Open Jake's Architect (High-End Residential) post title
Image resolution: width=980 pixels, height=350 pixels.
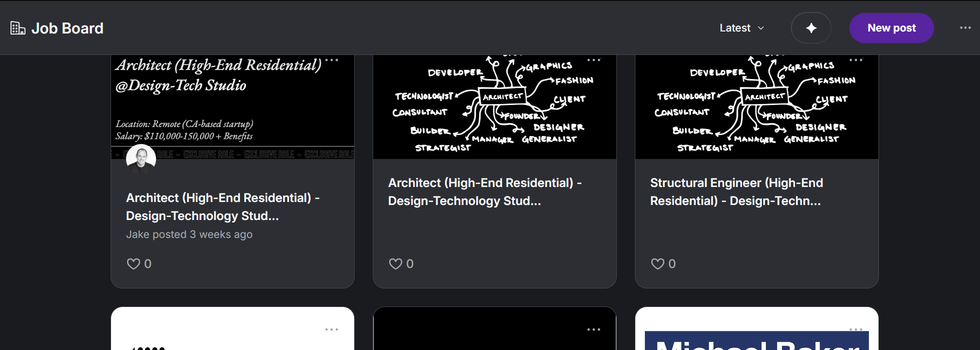pos(223,206)
